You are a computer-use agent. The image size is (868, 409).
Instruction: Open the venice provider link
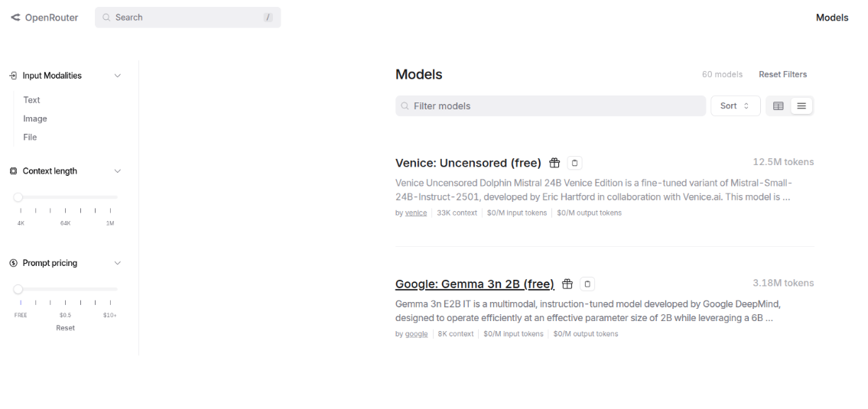click(416, 213)
